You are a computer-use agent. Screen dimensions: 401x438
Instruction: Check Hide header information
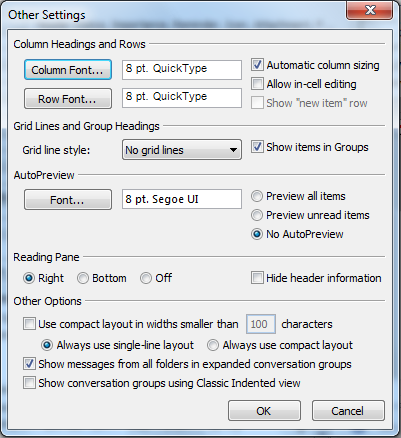point(257,278)
